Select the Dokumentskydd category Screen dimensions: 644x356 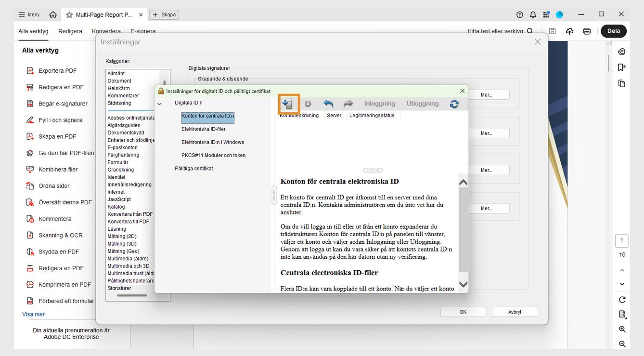[126, 132]
